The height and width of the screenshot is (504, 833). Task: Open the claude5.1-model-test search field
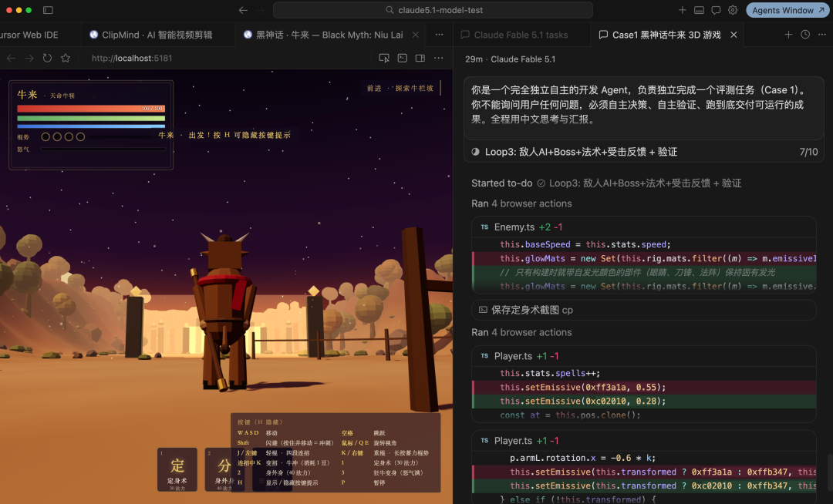pos(433,10)
